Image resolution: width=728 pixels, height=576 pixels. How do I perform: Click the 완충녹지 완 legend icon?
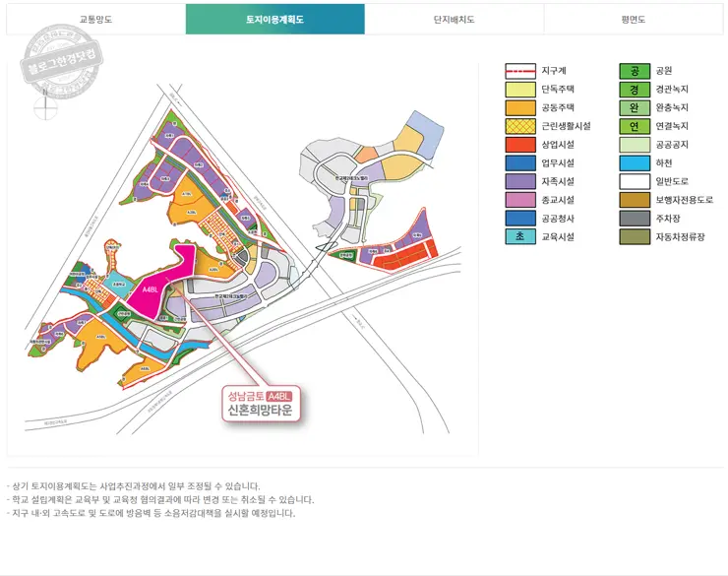point(635,107)
